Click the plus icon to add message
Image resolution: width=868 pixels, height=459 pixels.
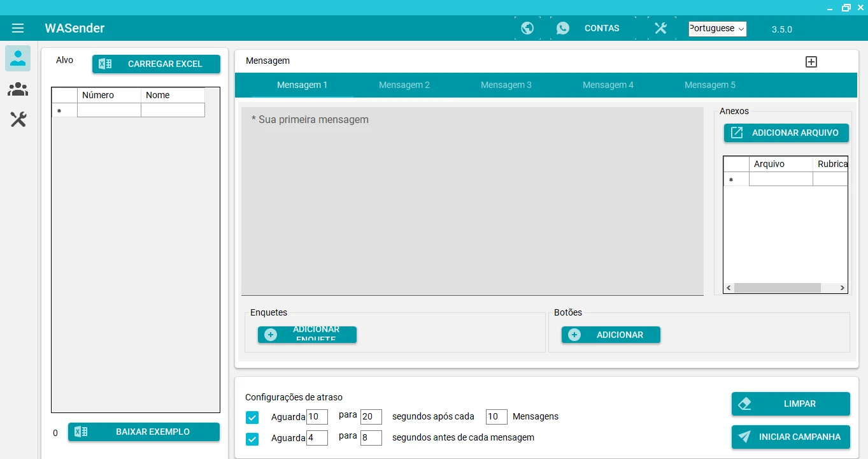[x=811, y=62]
